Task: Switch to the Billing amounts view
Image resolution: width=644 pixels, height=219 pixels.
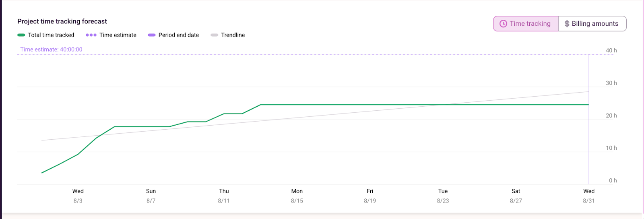Action: (x=592, y=24)
